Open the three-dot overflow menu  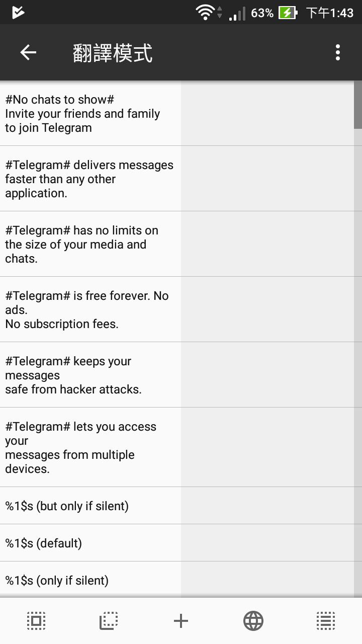(338, 52)
